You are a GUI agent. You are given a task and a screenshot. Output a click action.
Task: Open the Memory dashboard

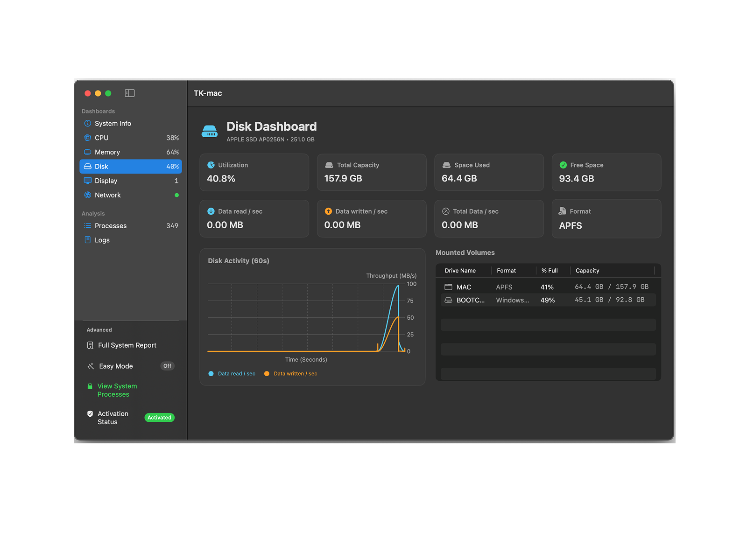pyautogui.click(x=131, y=152)
